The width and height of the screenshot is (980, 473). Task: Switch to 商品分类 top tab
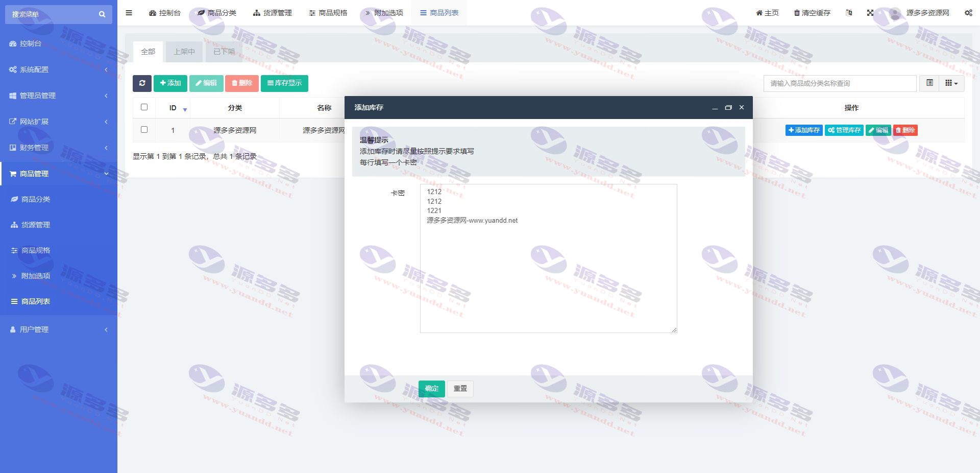point(217,13)
